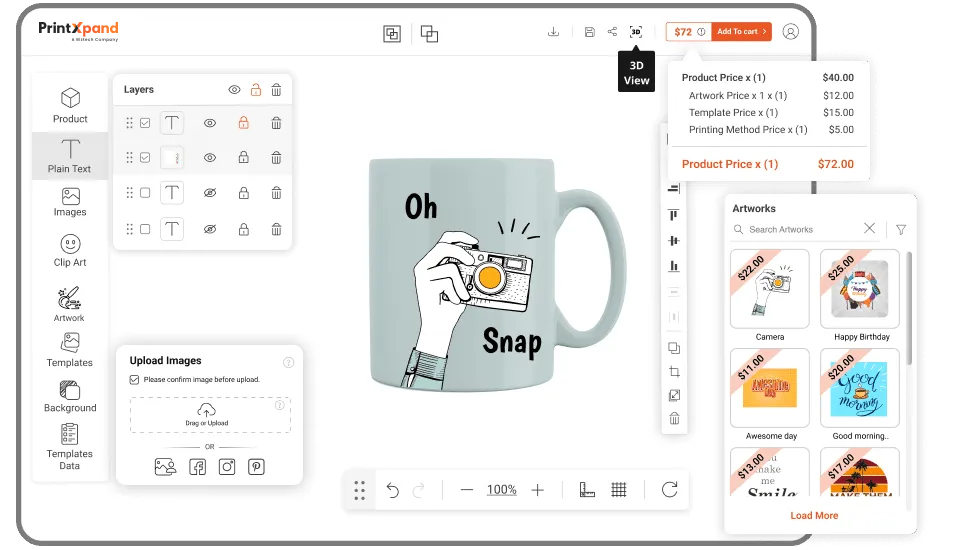Unlock the first text layer

(x=244, y=122)
